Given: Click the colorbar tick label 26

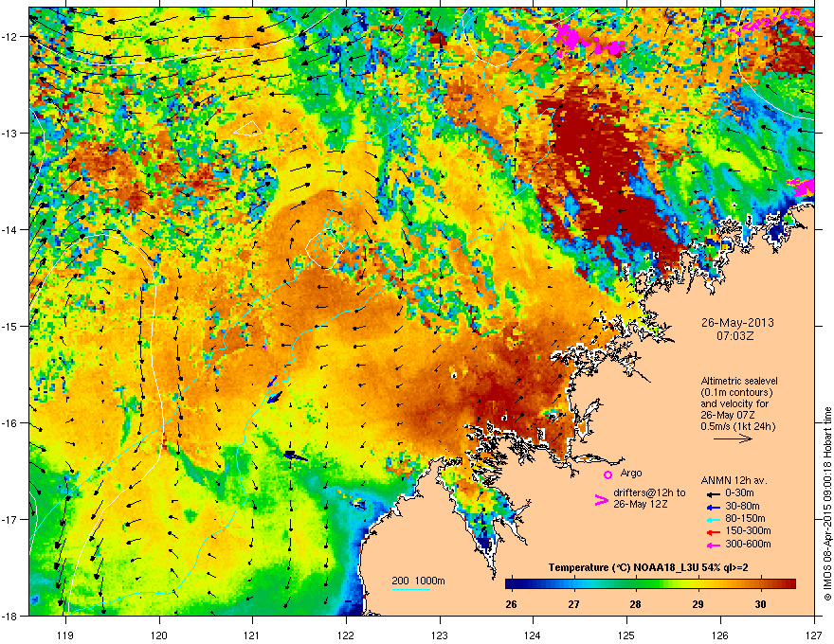Looking at the screenshot, I should (x=511, y=604).
